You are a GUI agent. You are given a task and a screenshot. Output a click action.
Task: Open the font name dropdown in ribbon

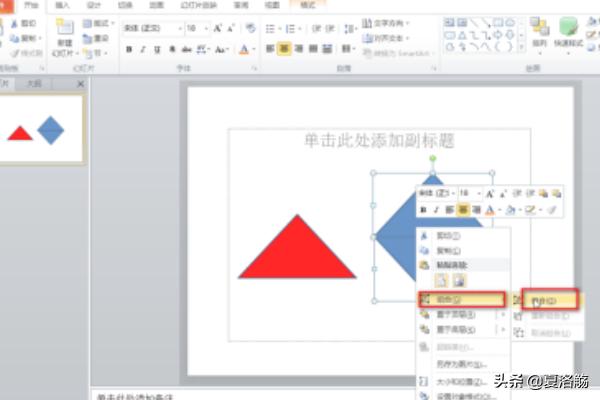pyautogui.click(x=180, y=28)
